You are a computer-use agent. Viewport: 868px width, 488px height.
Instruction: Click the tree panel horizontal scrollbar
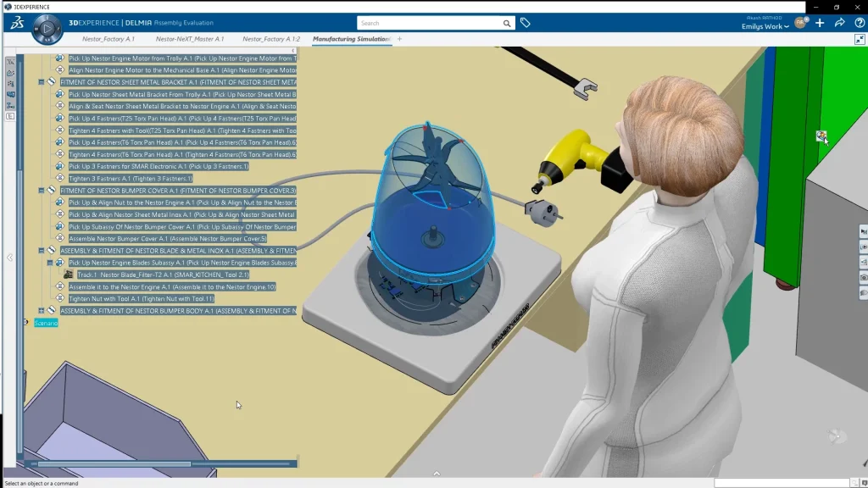tap(114, 463)
